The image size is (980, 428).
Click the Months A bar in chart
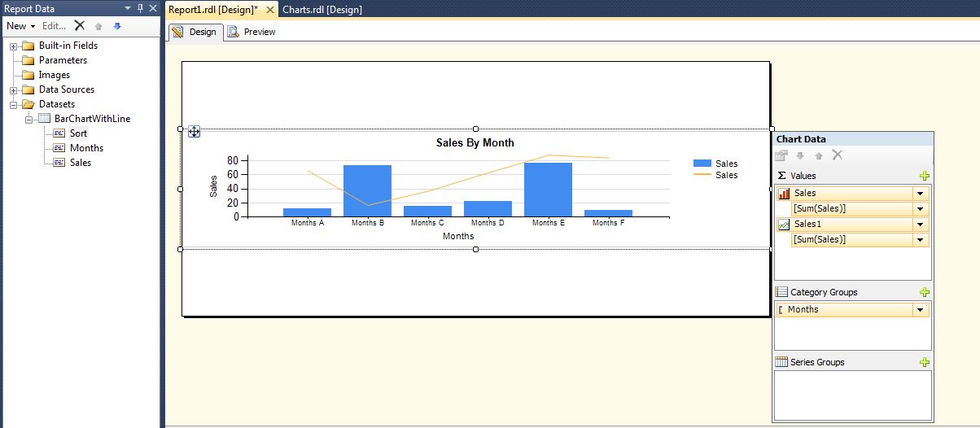tap(307, 212)
